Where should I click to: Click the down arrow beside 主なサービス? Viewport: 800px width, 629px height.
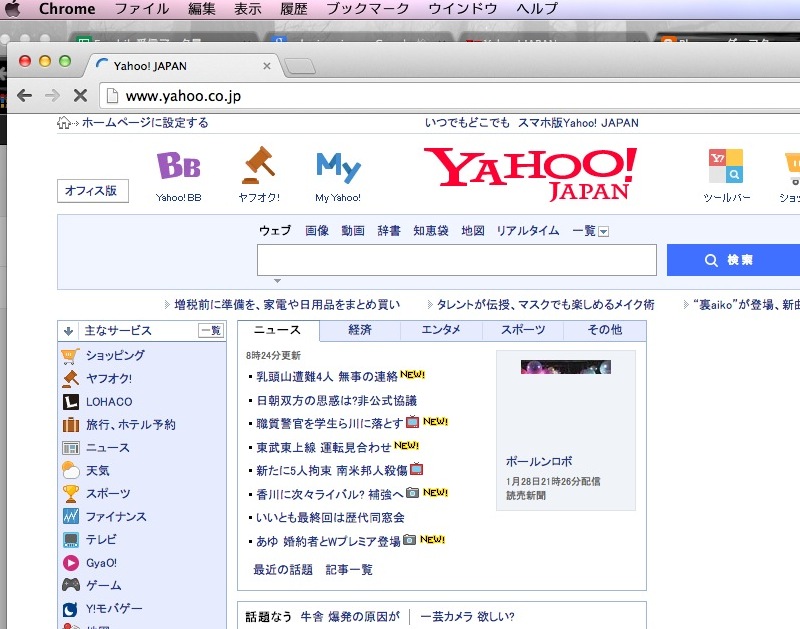(68, 331)
